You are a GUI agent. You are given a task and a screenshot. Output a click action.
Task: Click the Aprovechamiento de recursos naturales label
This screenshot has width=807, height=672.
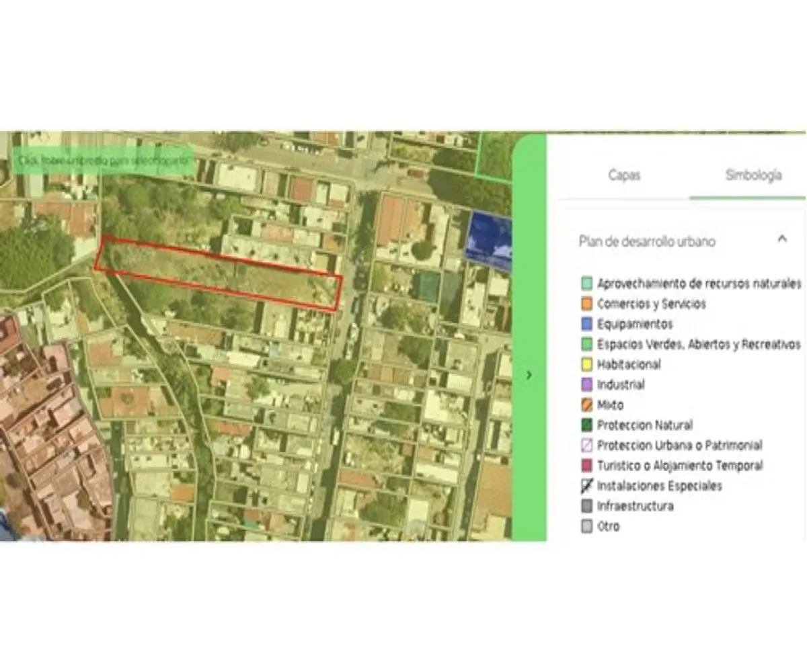coord(699,284)
